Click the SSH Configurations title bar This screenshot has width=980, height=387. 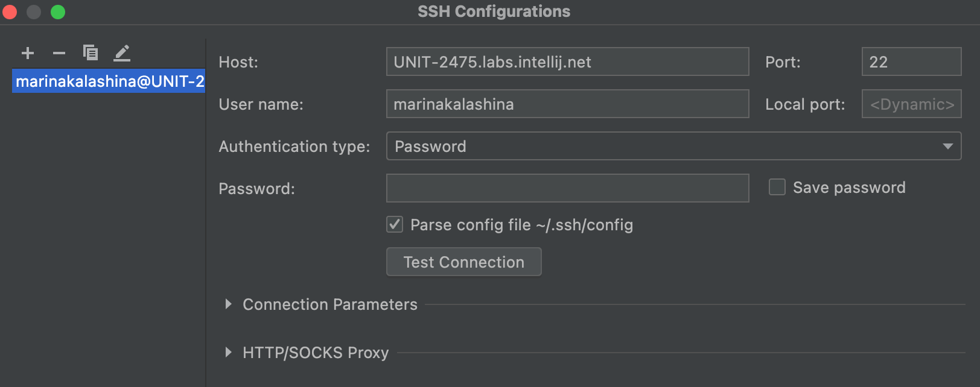494,11
